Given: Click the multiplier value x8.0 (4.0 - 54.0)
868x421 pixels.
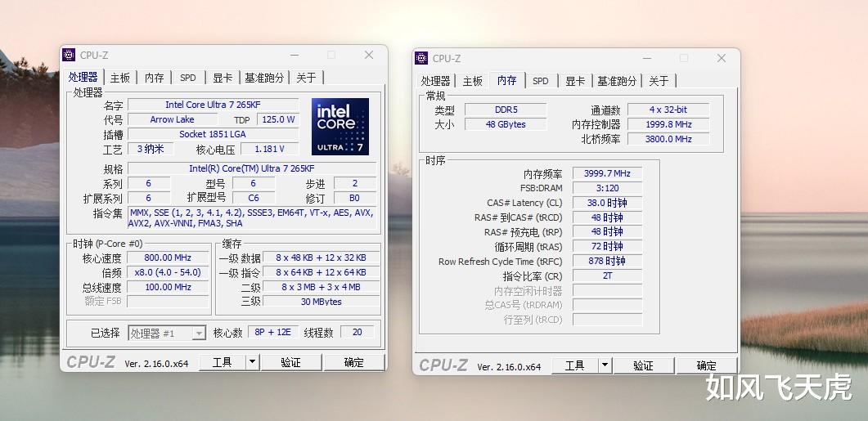Looking at the screenshot, I should 168,272.
